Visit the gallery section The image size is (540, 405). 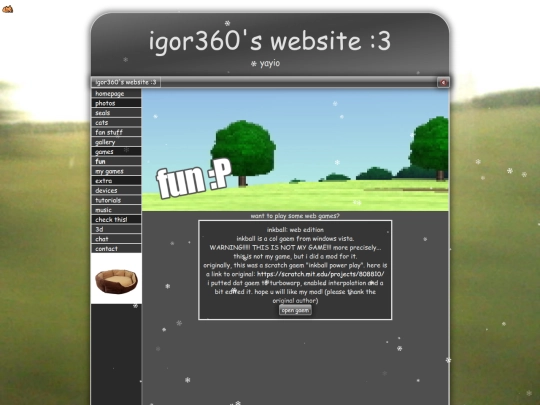coord(116,142)
